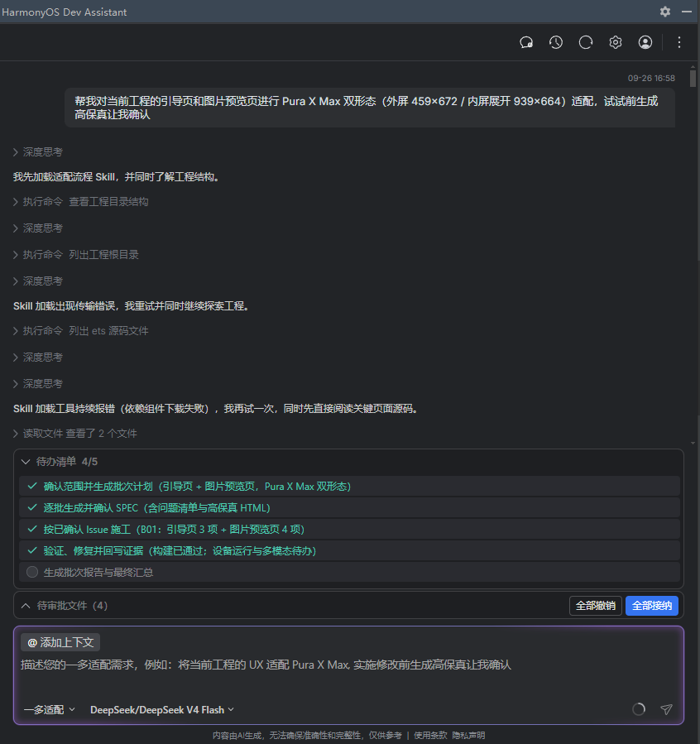Expand 读取文件 查看了 2 个文件

pyautogui.click(x=75, y=433)
